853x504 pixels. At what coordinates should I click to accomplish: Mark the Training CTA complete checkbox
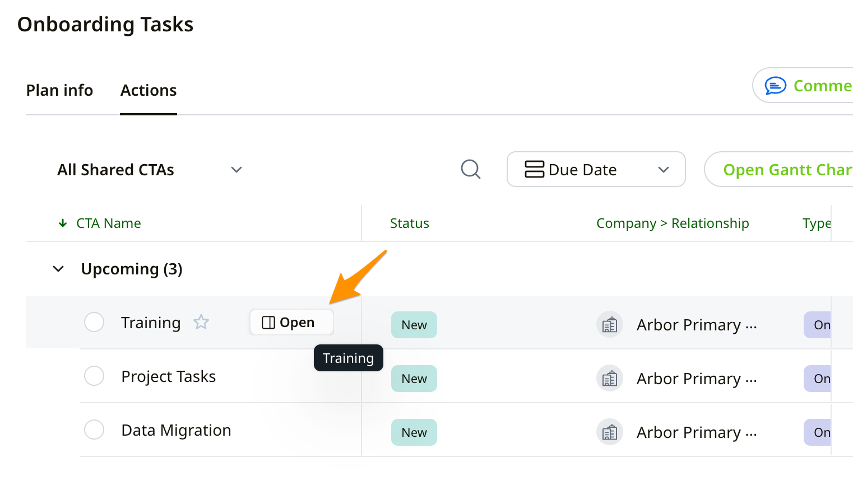tap(94, 322)
